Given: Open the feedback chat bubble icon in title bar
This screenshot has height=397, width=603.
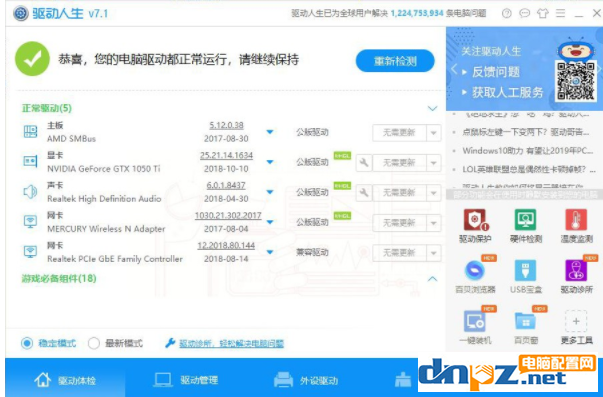Looking at the screenshot, I should (525, 14).
